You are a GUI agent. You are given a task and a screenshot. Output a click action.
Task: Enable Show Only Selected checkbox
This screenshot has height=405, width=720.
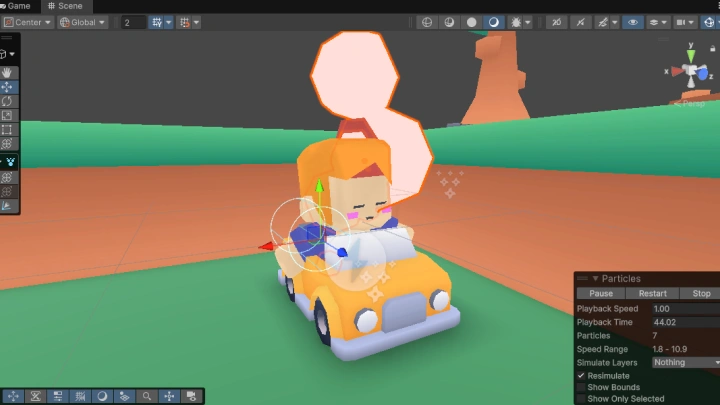click(x=581, y=399)
